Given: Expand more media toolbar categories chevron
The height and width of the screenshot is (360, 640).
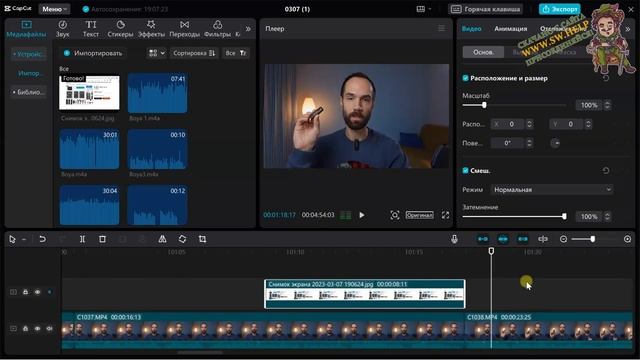Looking at the screenshot, I should [x=248, y=29].
